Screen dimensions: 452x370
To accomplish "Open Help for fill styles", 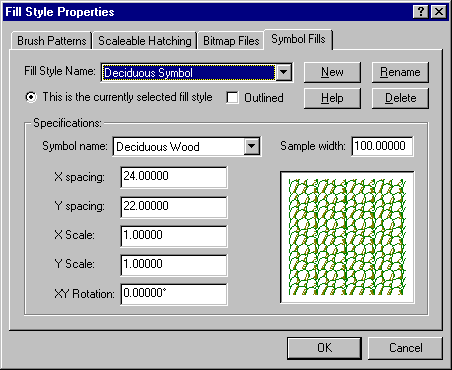I will 332,98.
